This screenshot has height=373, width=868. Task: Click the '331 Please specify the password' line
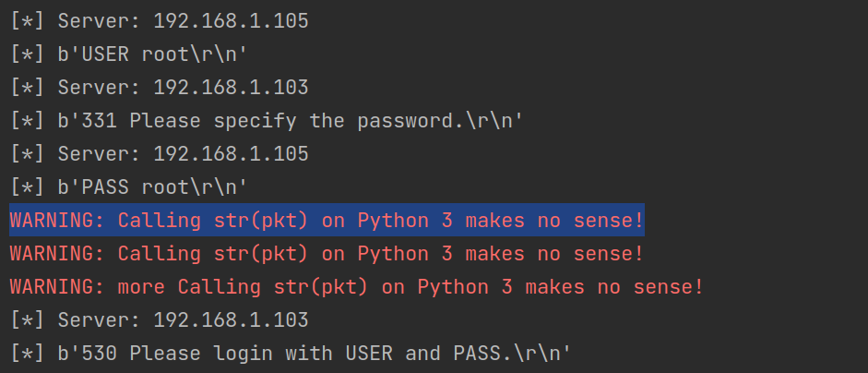[291, 121]
